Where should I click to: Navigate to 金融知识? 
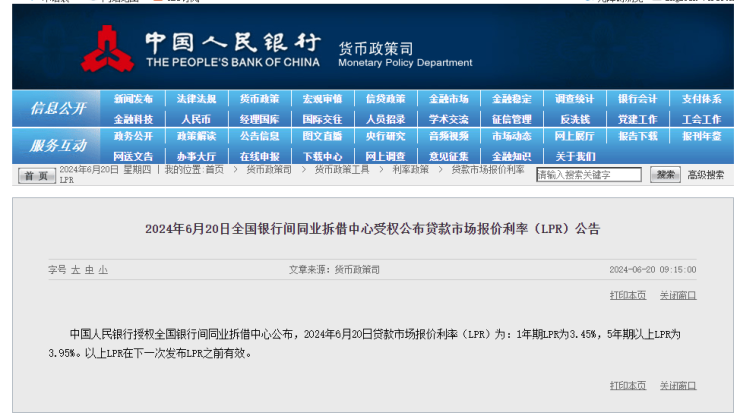coord(512,156)
